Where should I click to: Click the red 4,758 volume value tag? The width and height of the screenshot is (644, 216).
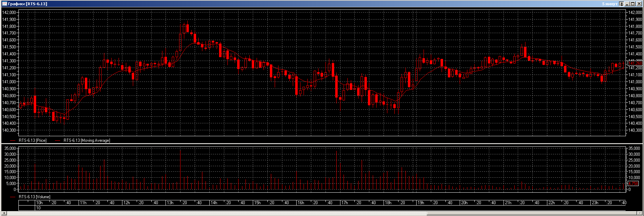point(633,184)
